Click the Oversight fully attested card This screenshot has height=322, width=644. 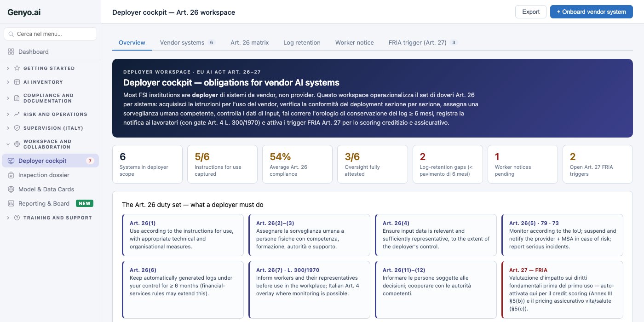(373, 164)
